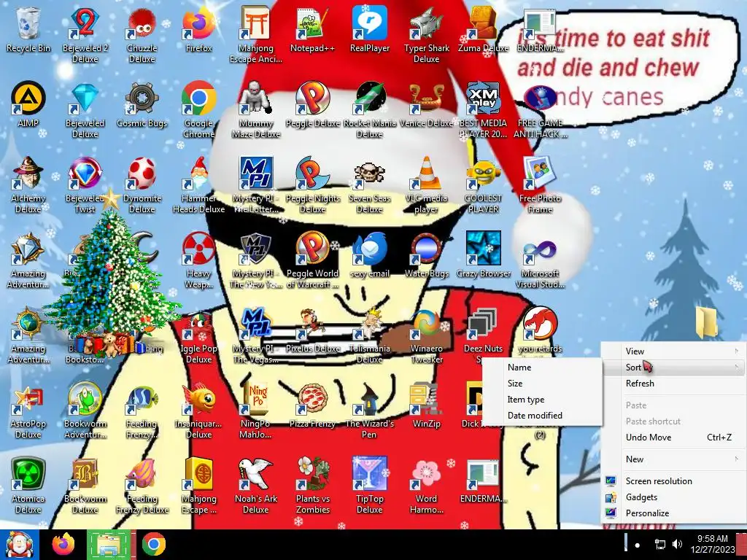Click the Seven Seas Deluxe shortcut
Screen dimensions: 747x560
[x=370, y=186]
